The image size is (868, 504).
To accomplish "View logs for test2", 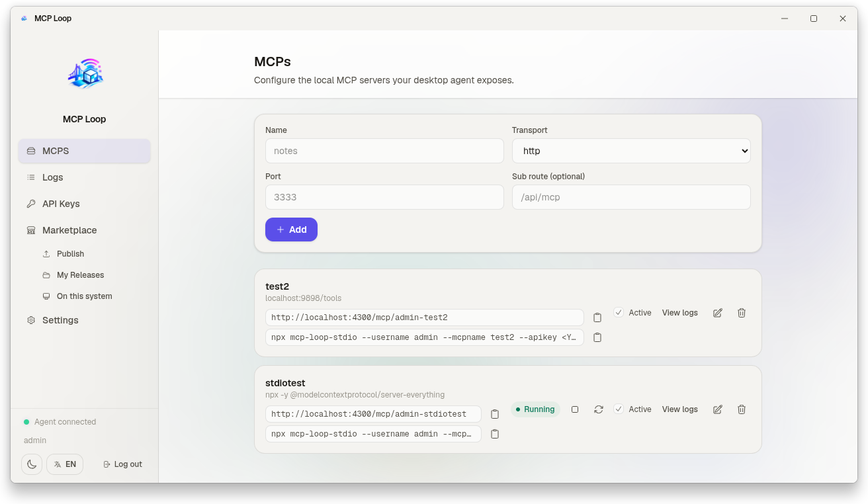I will [x=680, y=313].
